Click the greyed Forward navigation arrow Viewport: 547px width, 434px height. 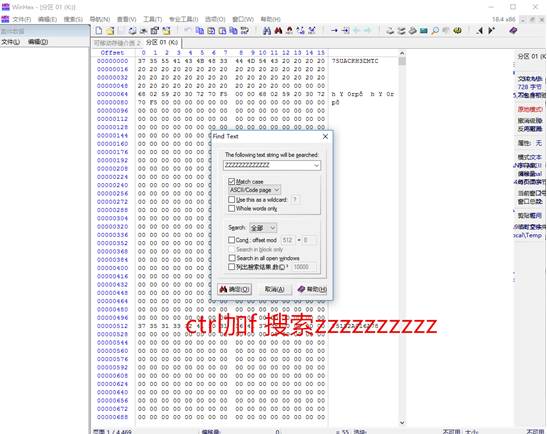(368, 31)
